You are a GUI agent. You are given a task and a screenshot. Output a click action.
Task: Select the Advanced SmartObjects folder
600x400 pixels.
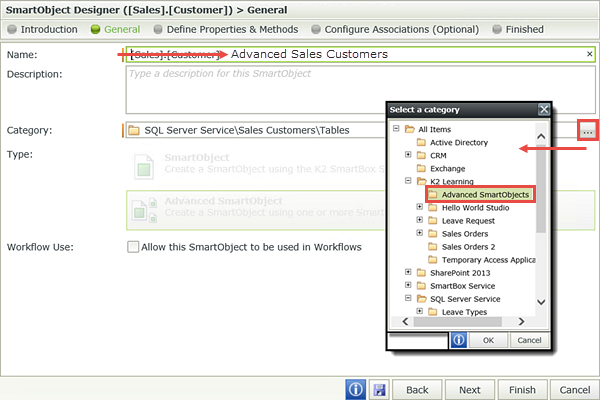(479, 194)
